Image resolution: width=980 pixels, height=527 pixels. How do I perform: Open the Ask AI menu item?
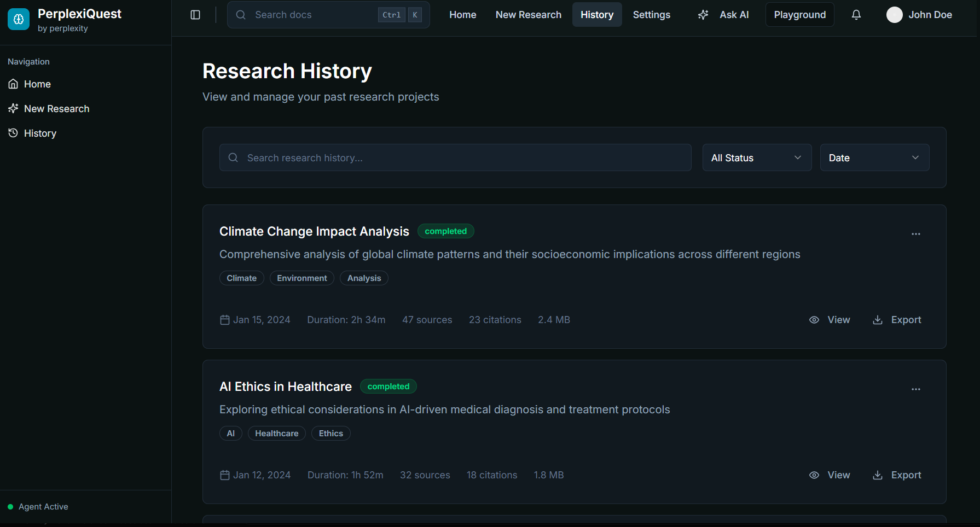723,15
